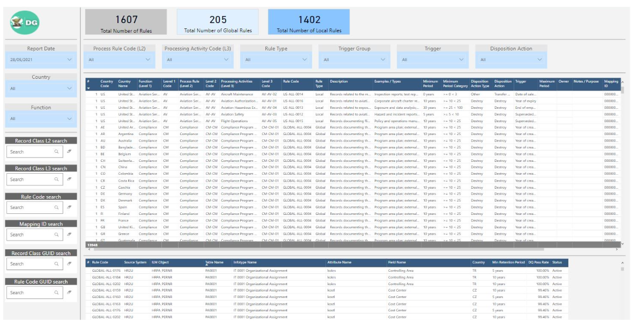644x328 pixels.
Task: Expand the Country filter dropdown
Action: [41, 88]
